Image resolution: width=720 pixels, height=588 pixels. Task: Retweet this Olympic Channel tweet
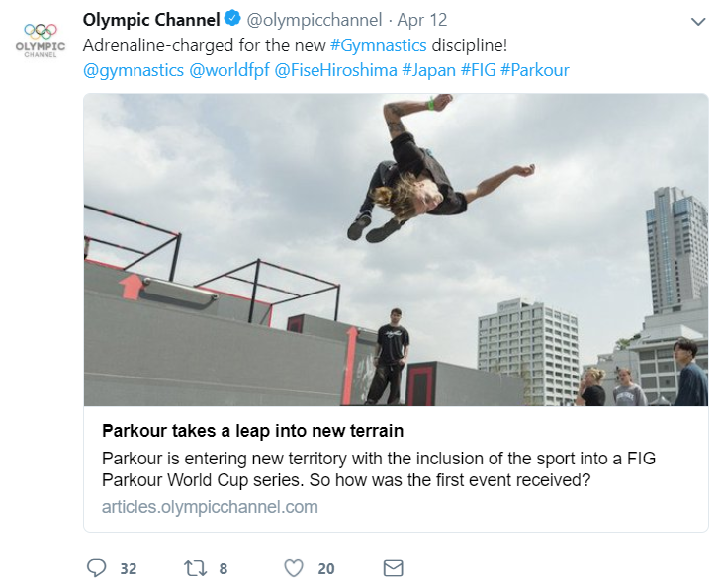tap(194, 568)
